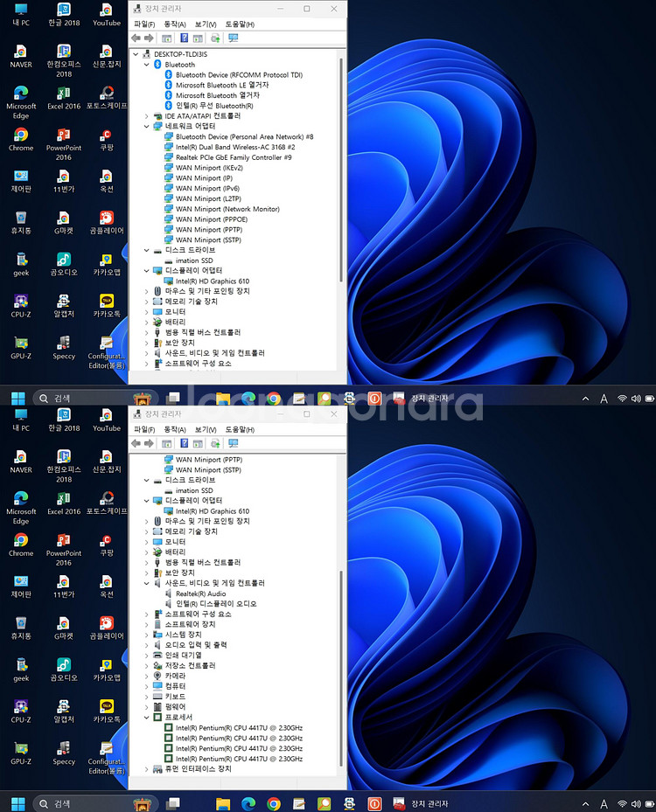Select the 카메라 category label

(x=175, y=677)
